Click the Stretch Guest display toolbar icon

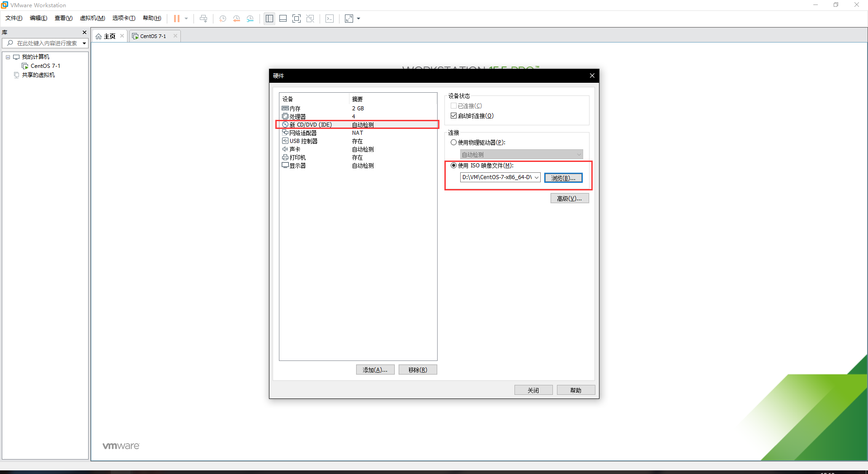tap(349, 19)
